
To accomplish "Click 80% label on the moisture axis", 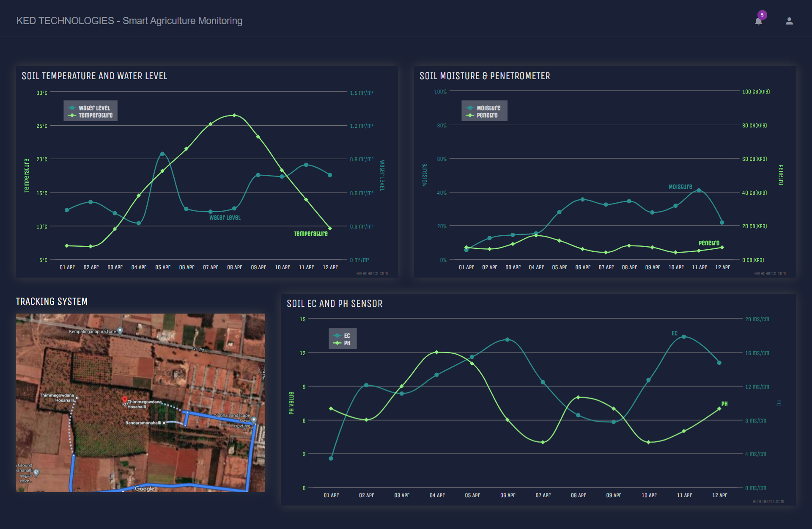I will click(x=442, y=125).
